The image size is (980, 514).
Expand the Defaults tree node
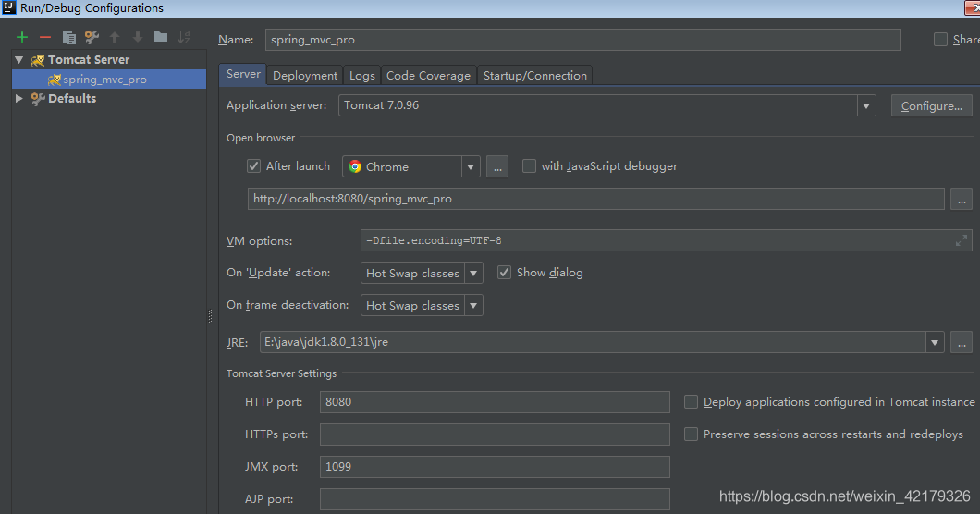18,99
